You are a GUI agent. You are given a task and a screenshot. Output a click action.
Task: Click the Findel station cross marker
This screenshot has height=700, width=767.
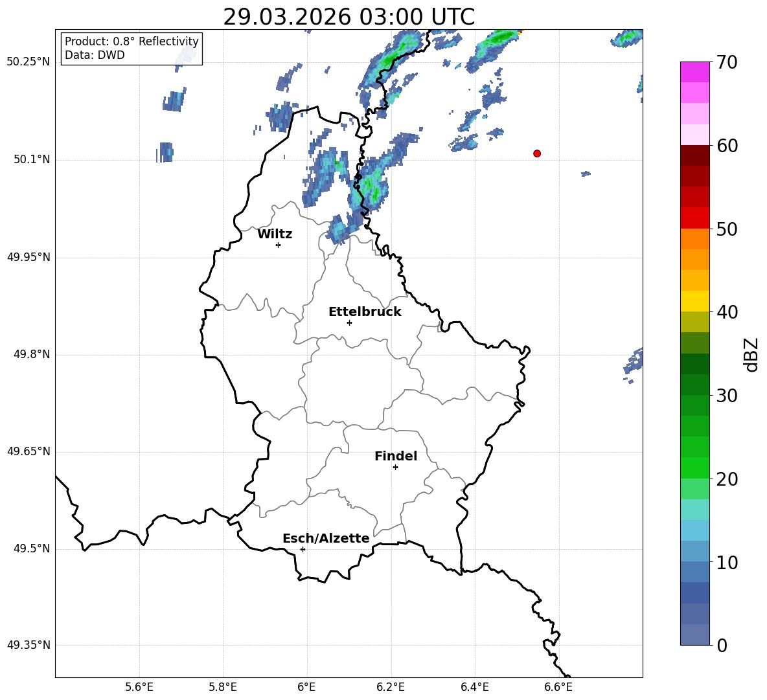coord(395,468)
